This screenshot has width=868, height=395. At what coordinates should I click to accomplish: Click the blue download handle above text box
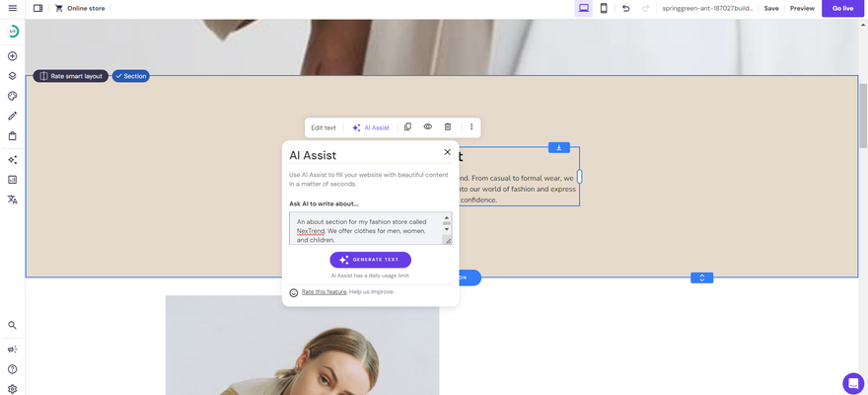[x=559, y=147]
